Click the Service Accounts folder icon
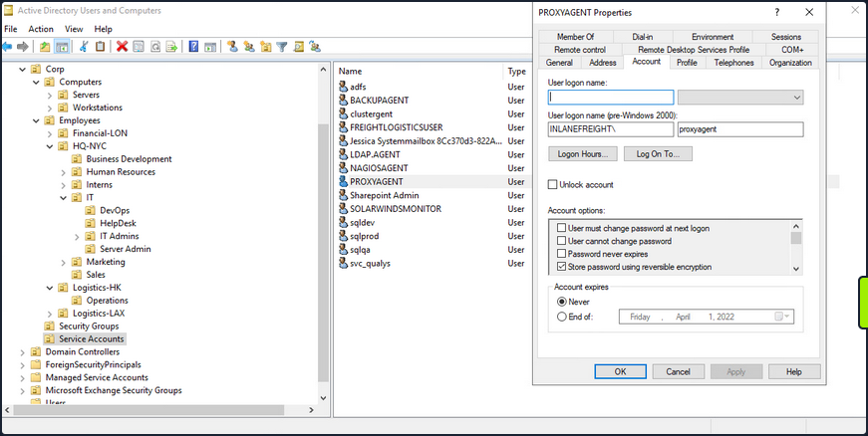Image resolution: width=868 pixels, height=436 pixels. pyautogui.click(x=51, y=338)
